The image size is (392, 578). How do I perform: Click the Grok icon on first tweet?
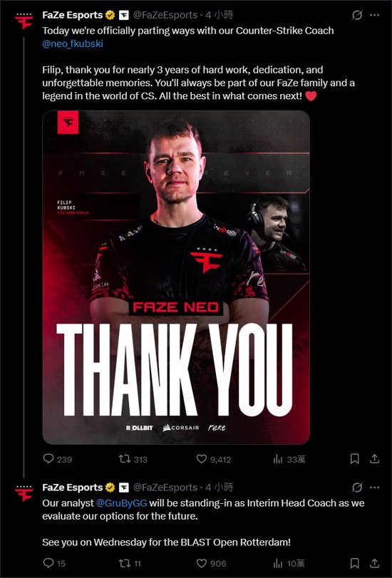(356, 15)
